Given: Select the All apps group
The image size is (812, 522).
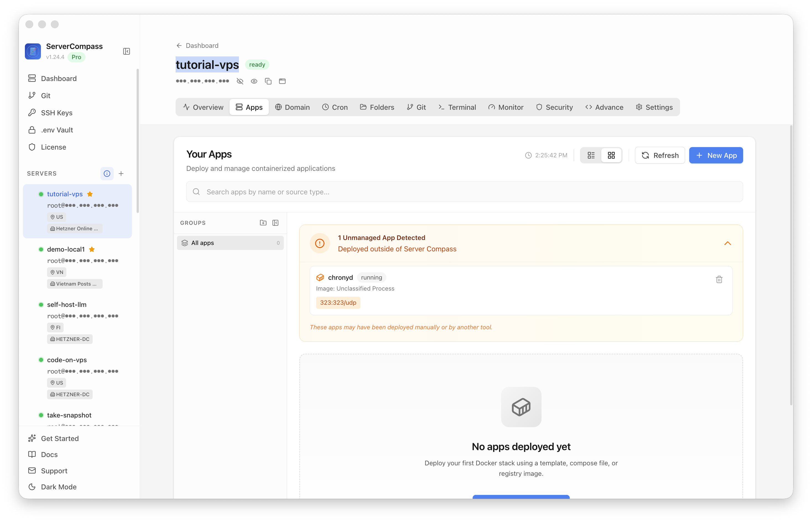Looking at the screenshot, I should point(230,243).
